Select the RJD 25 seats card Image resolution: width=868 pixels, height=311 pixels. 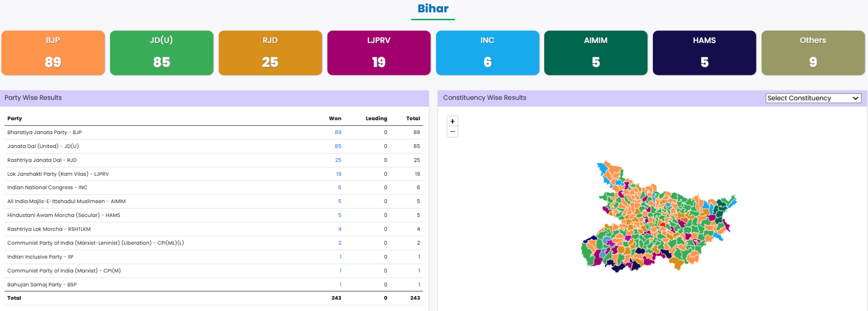click(x=270, y=53)
